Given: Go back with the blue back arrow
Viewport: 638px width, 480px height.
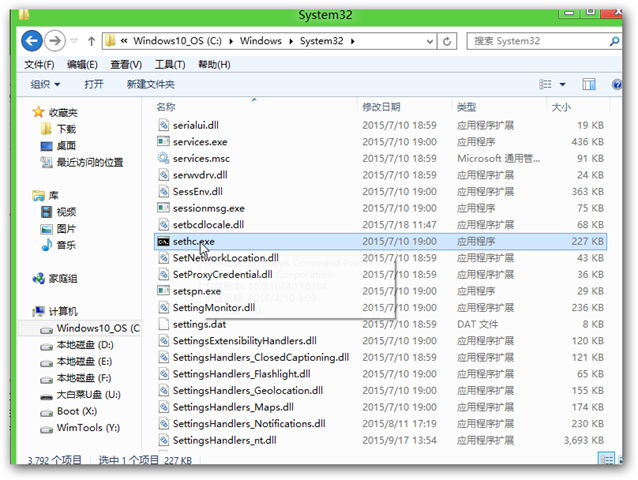Looking at the screenshot, I should coord(32,41).
